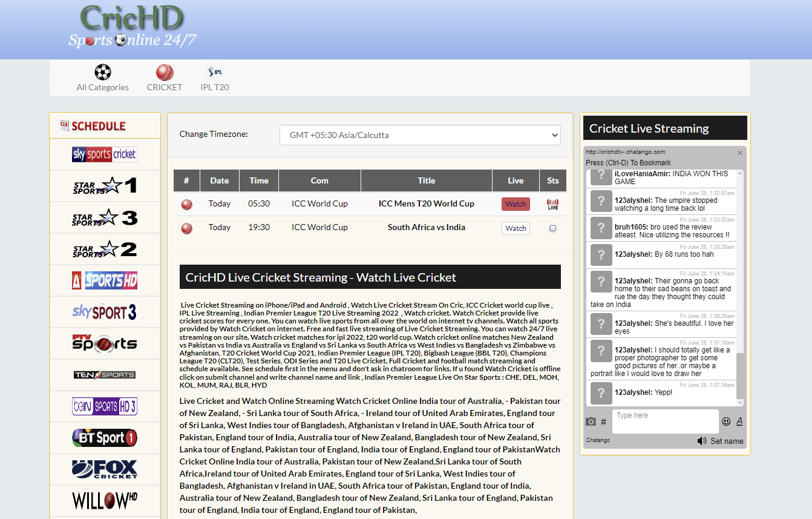Click iLoveHaniaAmir username in chat
Viewport: 812px width, 519px height.
[x=643, y=174]
